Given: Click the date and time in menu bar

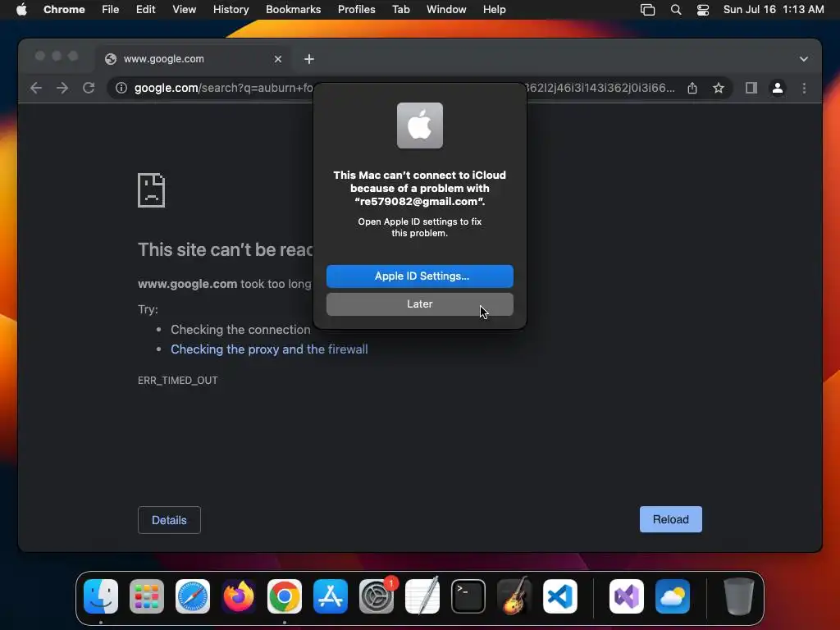Looking at the screenshot, I should click(773, 10).
